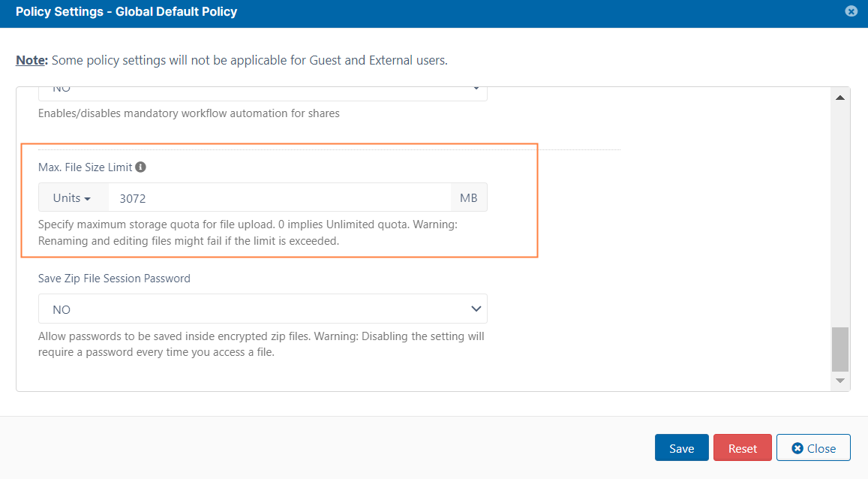This screenshot has height=479, width=868.
Task: Click the scrollbar up arrow
Action: pyautogui.click(x=839, y=98)
